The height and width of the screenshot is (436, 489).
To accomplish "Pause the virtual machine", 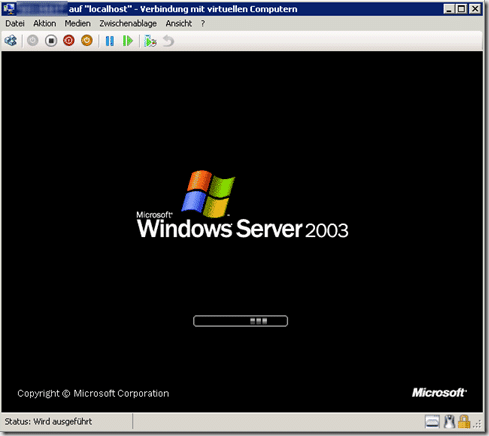I will (x=110, y=41).
